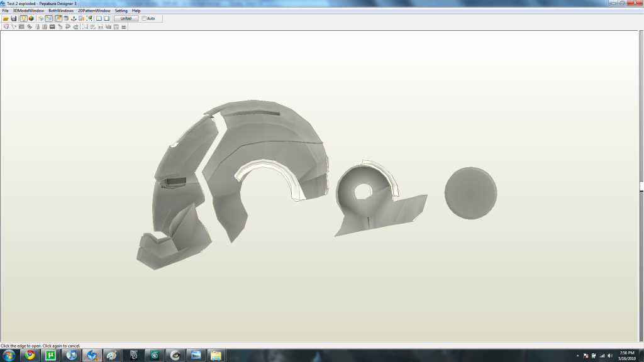Open iTunes from the taskbar

click(x=72, y=355)
